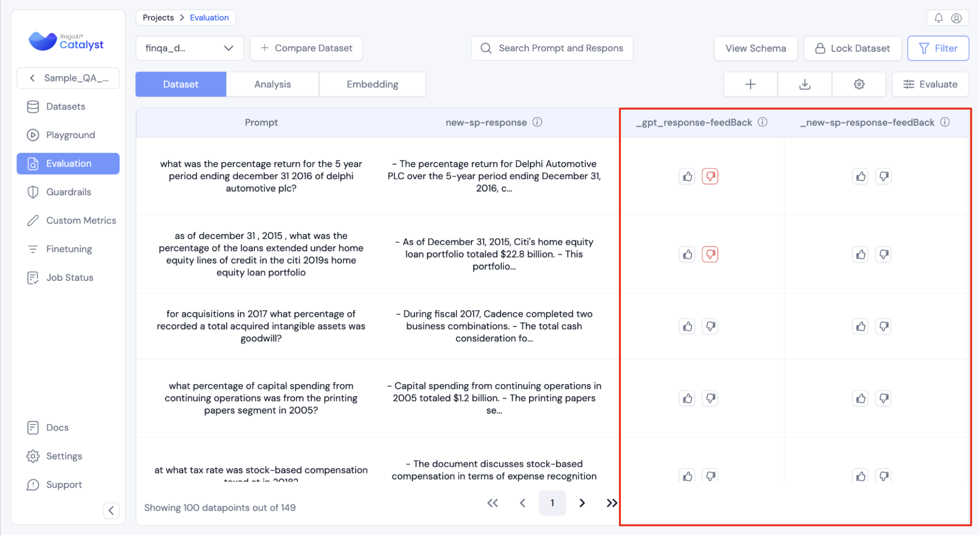
Task: Toggle thumbs up on second row gpt feedback
Action: pyautogui.click(x=687, y=254)
